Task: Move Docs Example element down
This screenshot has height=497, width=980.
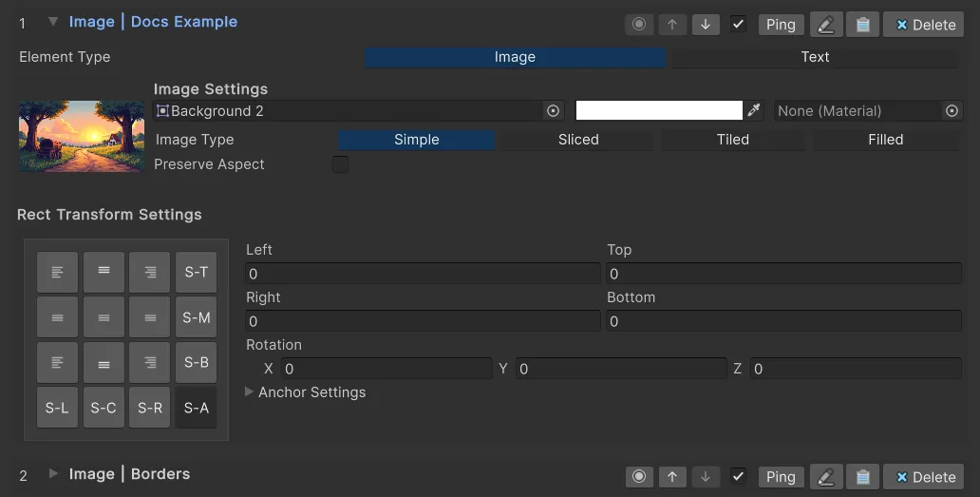Action: (706, 25)
